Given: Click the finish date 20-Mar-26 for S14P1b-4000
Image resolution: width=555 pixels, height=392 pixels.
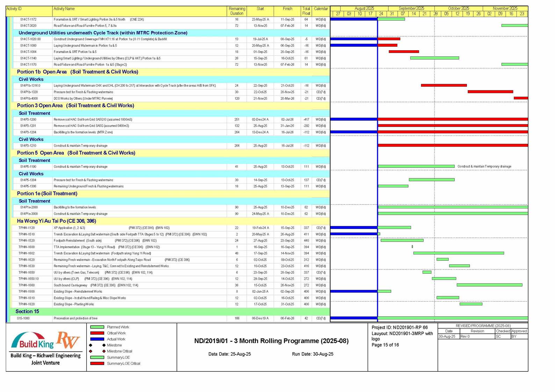Looking at the screenshot, I should (287, 98).
